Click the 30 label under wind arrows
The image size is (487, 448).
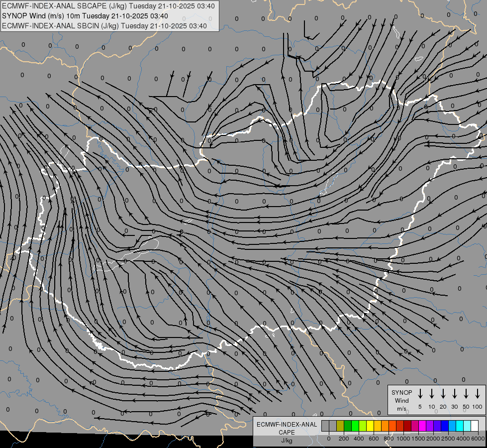[x=455, y=407]
